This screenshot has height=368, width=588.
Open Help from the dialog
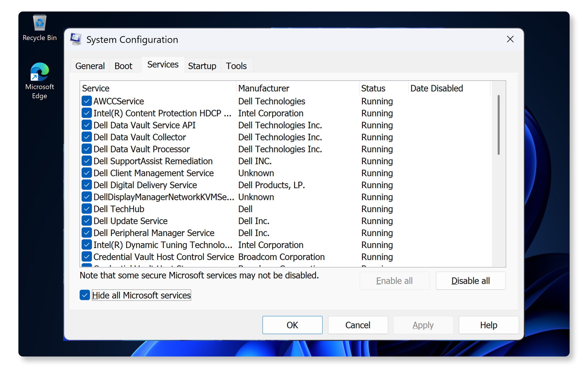489,325
